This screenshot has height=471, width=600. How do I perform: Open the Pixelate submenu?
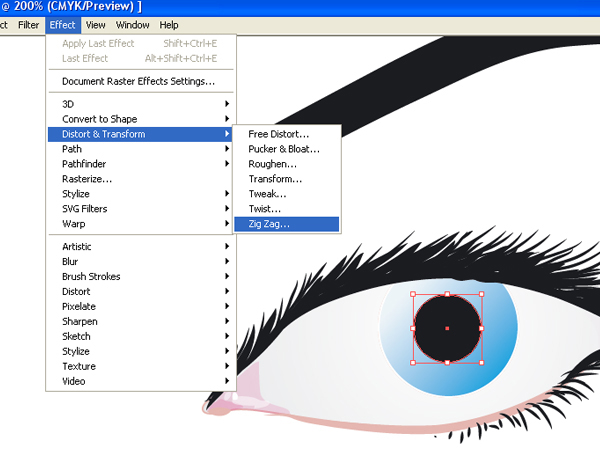tap(141, 306)
